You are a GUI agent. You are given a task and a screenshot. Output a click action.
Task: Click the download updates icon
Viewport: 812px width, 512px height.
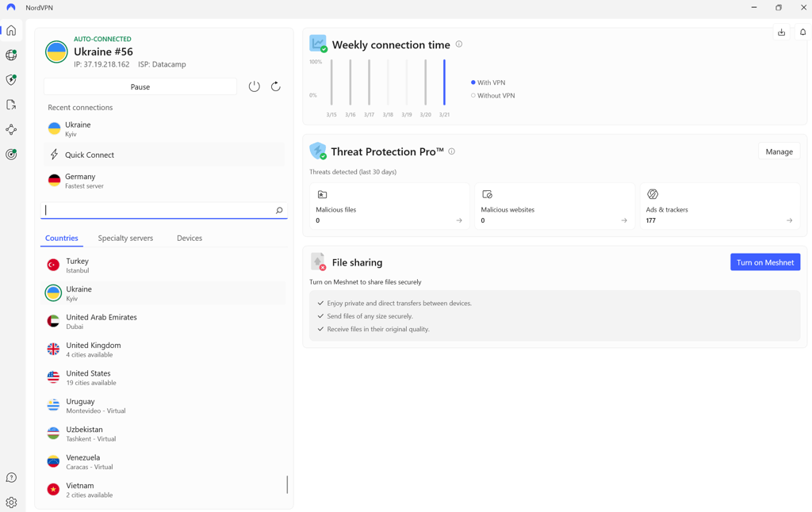point(781,32)
